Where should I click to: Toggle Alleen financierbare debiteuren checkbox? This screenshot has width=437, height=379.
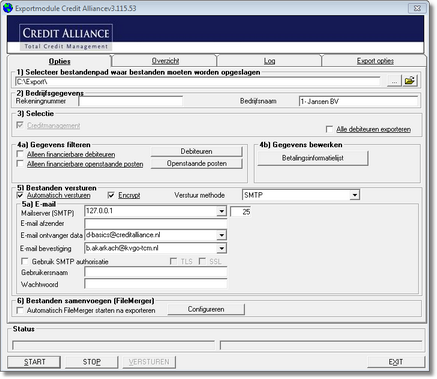coord(20,154)
